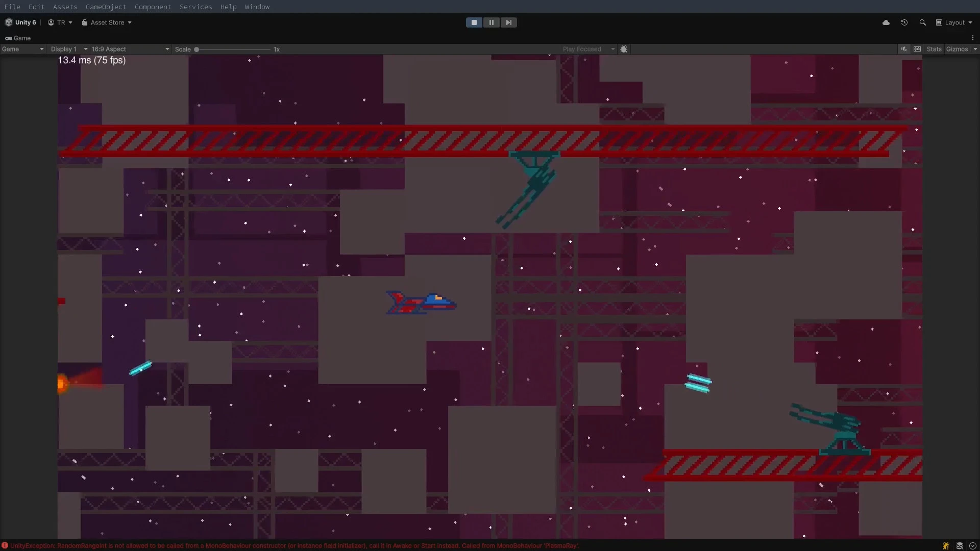Click the bug reporting icon near Play Focused
980x551 pixels.
point(624,49)
